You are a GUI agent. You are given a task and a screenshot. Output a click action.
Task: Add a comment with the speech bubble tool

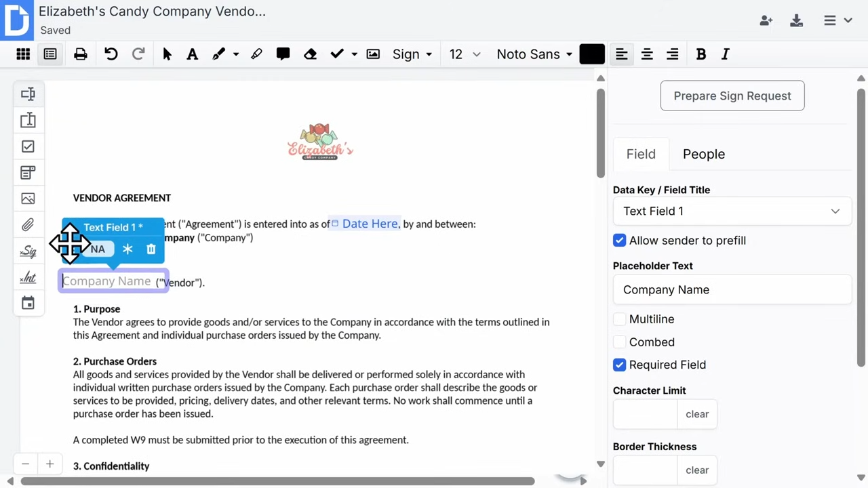tap(283, 54)
